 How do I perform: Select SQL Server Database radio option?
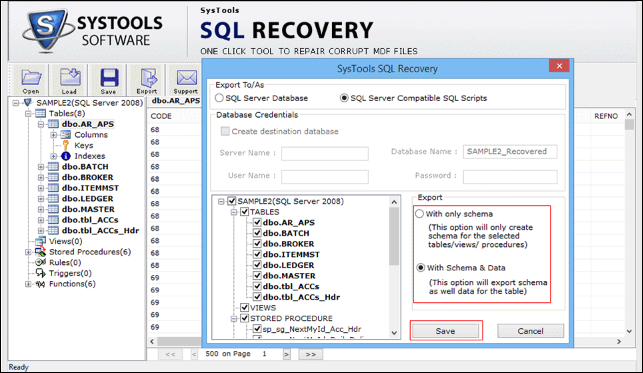coord(219,98)
